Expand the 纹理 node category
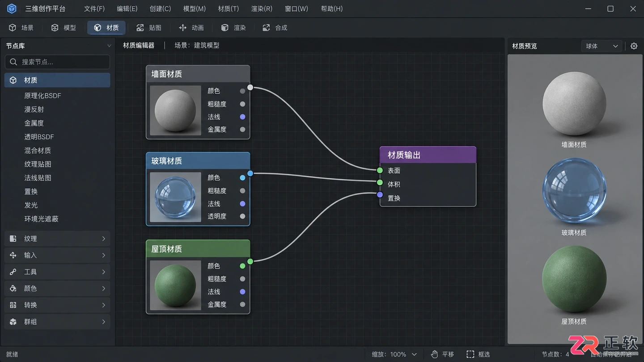Viewport: 644px width, 362px height. pyautogui.click(x=57, y=239)
